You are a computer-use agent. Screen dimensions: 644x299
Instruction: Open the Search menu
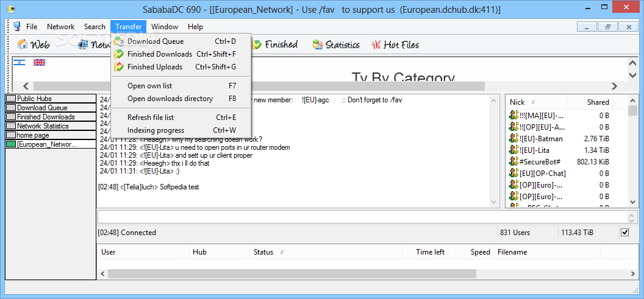pos(95,27)
